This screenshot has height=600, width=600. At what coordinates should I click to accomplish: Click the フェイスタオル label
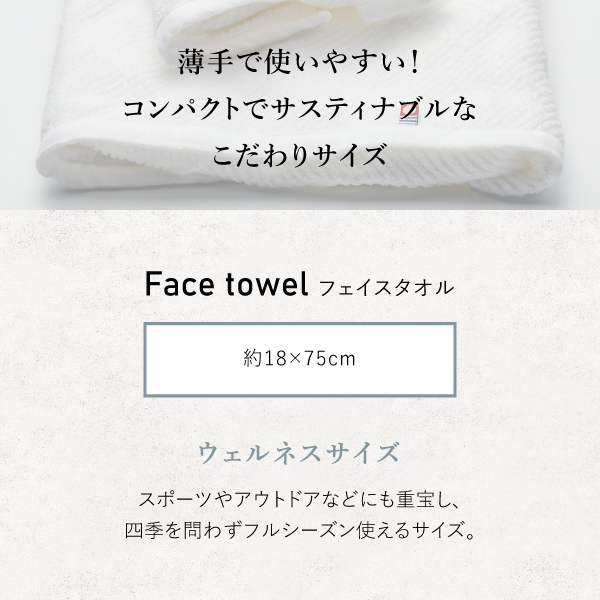[385, 290]
